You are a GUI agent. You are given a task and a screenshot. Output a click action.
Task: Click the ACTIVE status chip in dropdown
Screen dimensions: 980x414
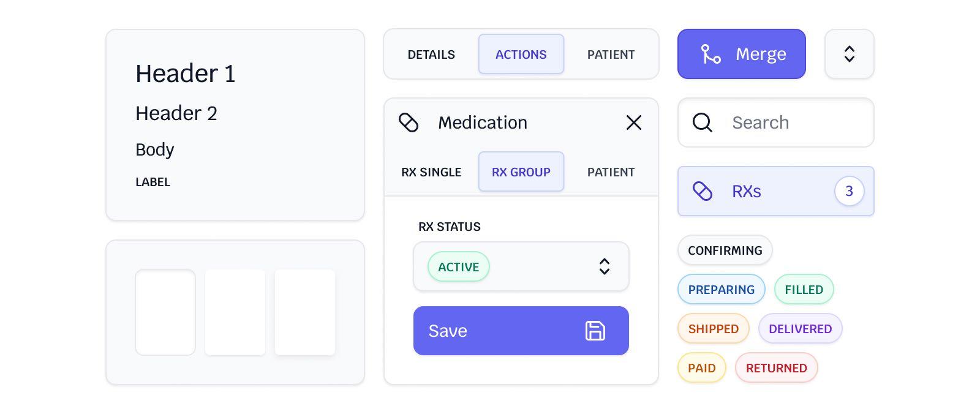click(x=458, y=267)
